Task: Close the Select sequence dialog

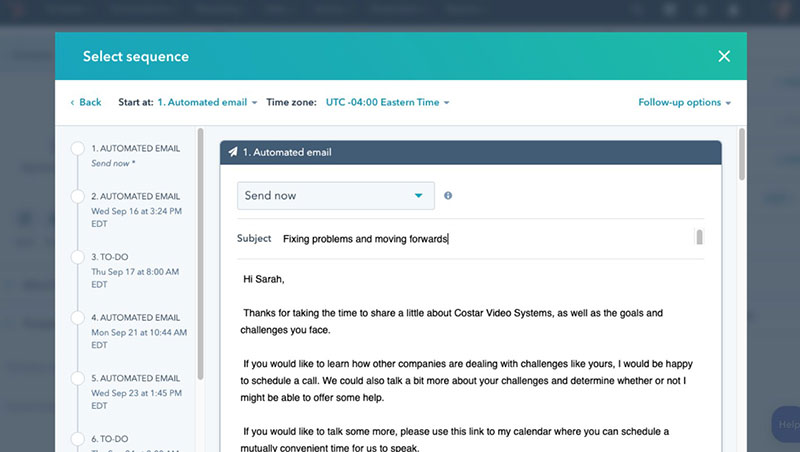Action: tap(724, 56)
